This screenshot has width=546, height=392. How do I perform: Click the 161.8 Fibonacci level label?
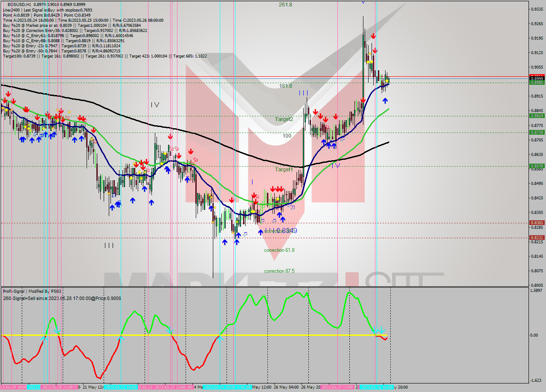point(285,86)
